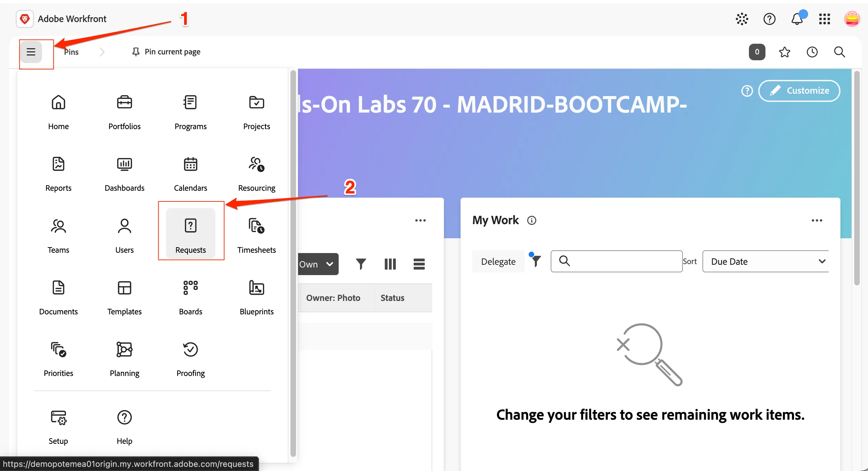Select Dashboards in the navigation grid
The height and width of the screenshot is (471, 868).
point(124,174)
